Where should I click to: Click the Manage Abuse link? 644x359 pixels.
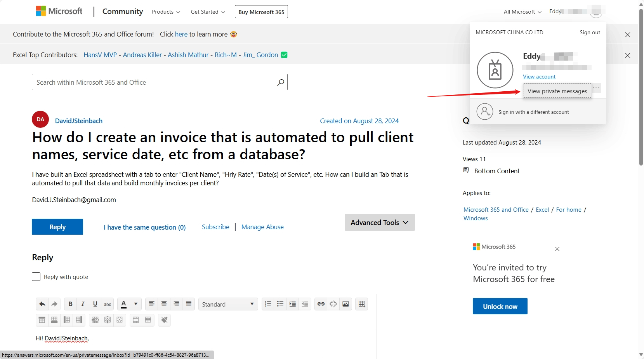(262, 227)
